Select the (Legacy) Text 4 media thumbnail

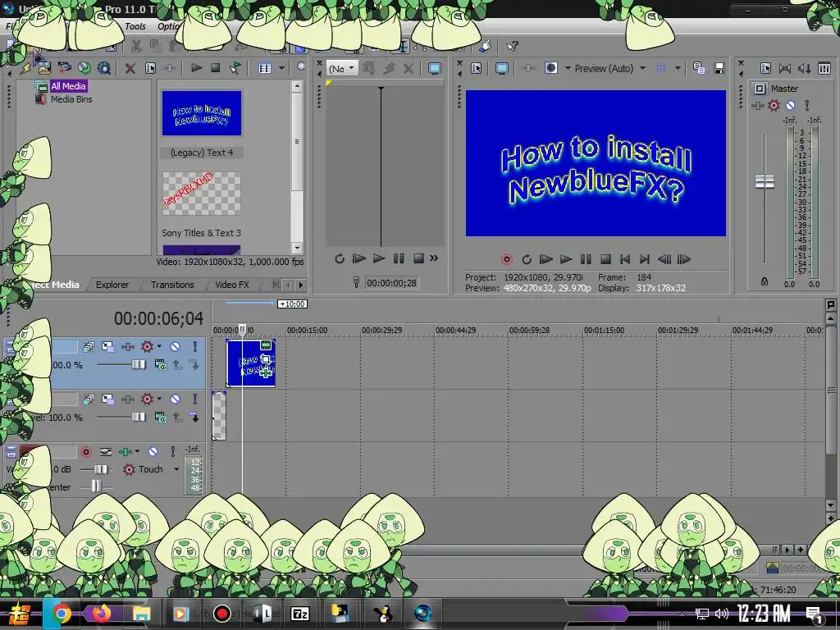point(202,113)
